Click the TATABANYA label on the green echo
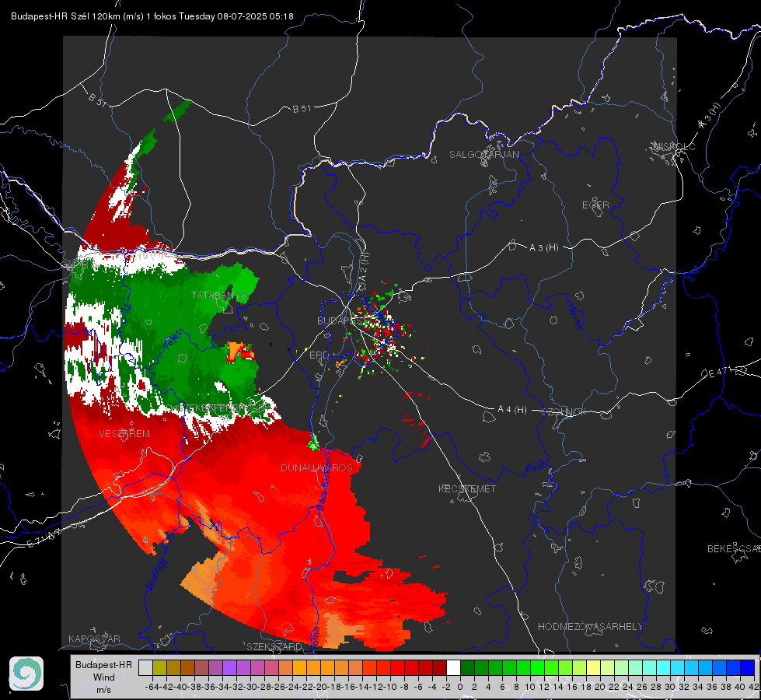761x700 pixels. pyautogui.click(x=219, y=296)
